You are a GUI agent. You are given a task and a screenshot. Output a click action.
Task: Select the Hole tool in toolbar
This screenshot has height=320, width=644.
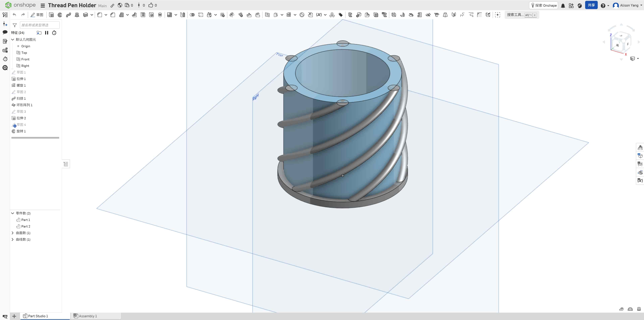click(x=151, y=15)
